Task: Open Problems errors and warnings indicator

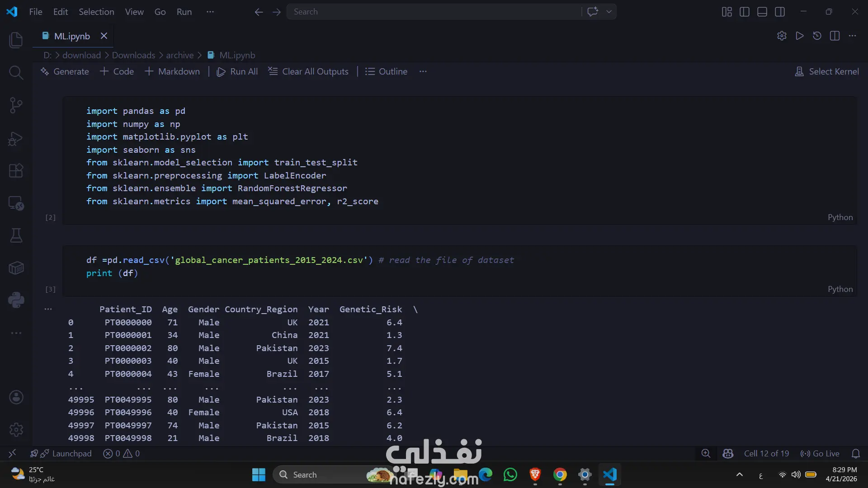Action: (x=121, y=453)
